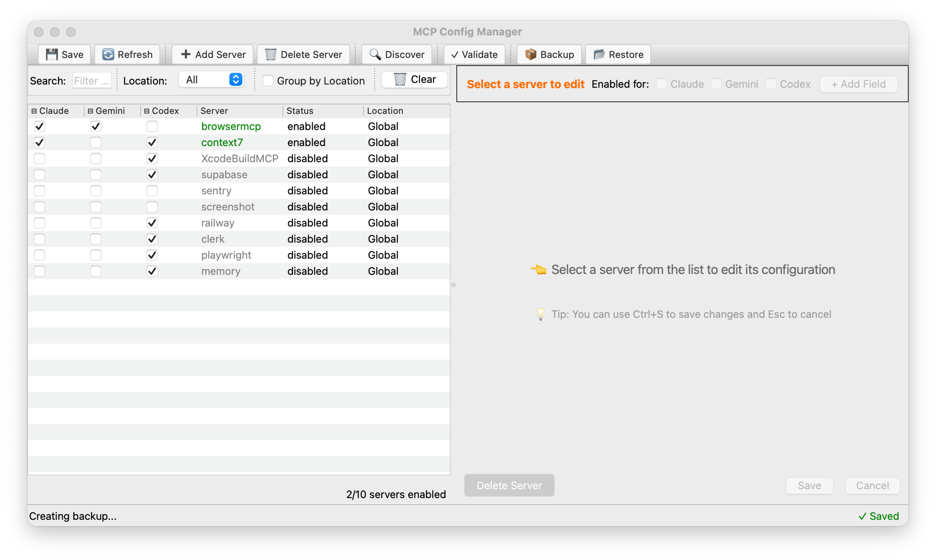
Task: Uncheck Codex for context7
Action: [152, 142]
